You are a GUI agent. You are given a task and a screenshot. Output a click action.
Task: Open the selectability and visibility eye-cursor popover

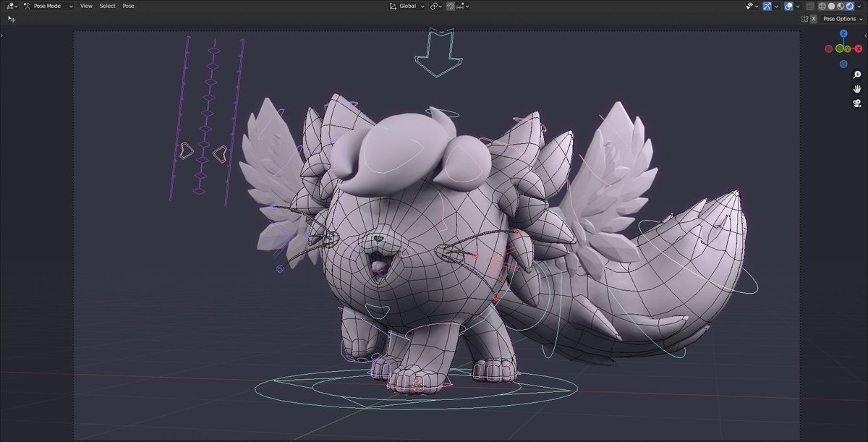click(x=752, y=6)
